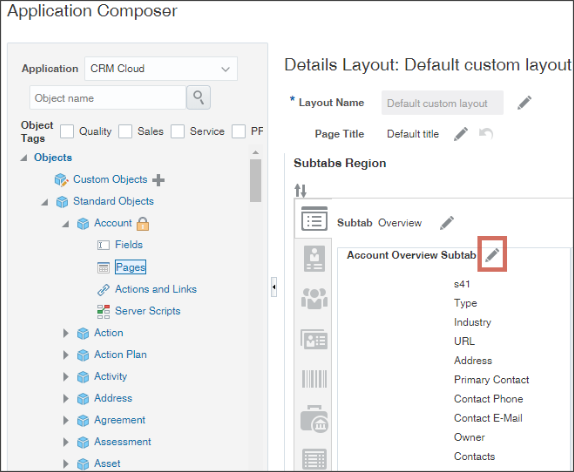This screenshot has width=574, height=472.
Task: Click the pencil beside Subtab Overview
Action: (447, 223)
